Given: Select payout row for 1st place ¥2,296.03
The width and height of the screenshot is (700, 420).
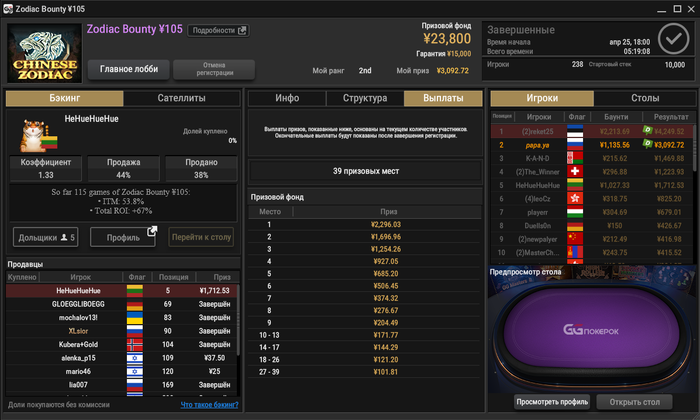Looking at the screenshot, I should coord(364,225).
